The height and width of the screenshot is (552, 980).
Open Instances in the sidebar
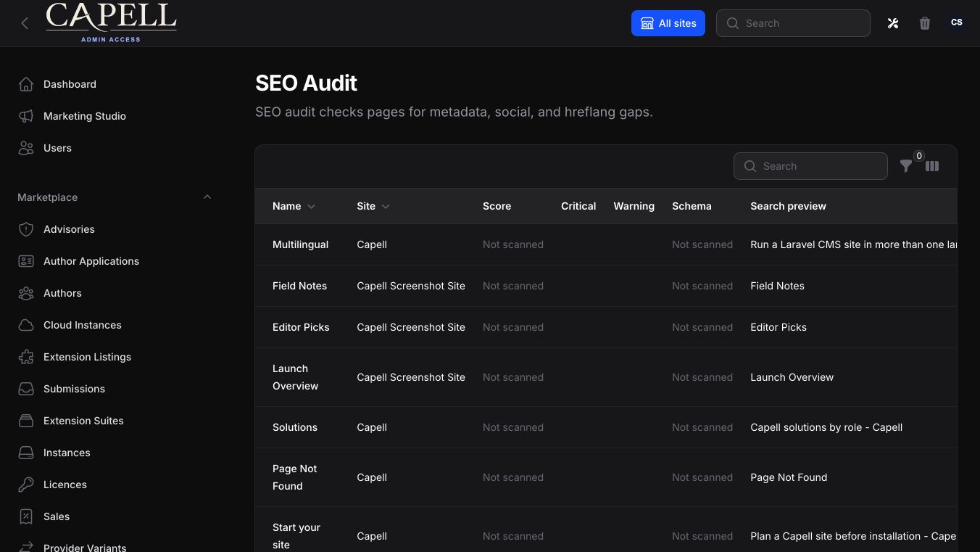pyautogui.click(x=67, y=453)
